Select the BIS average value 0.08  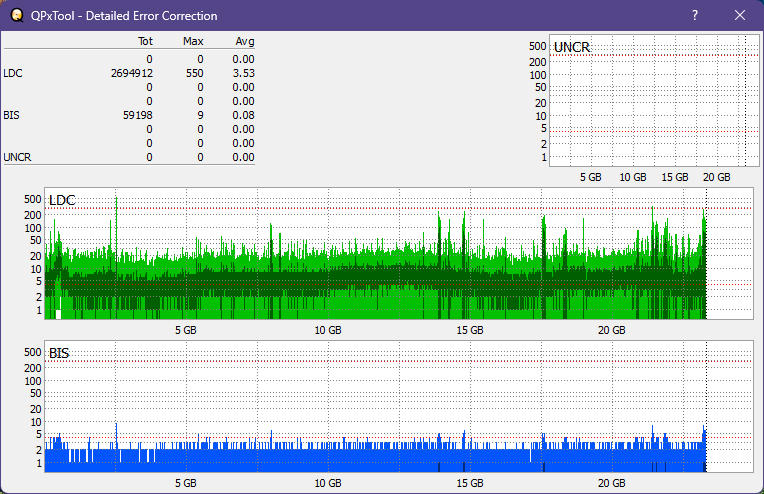tap(243, 115)
